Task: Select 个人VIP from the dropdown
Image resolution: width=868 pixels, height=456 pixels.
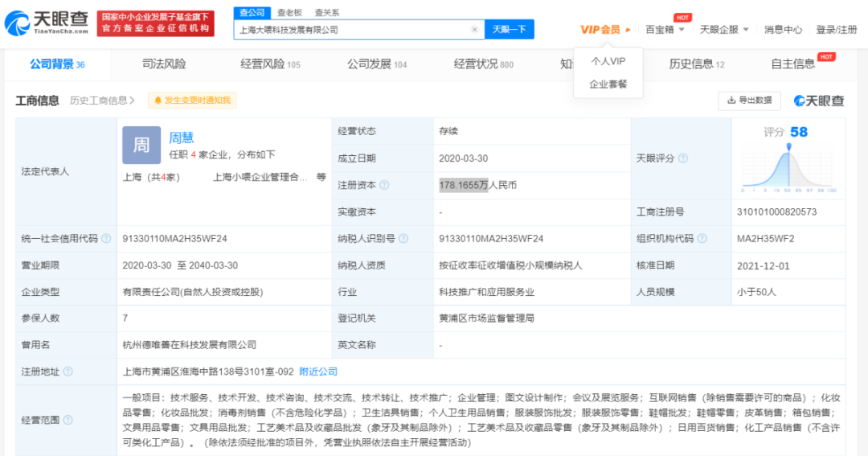Action: 608,61
